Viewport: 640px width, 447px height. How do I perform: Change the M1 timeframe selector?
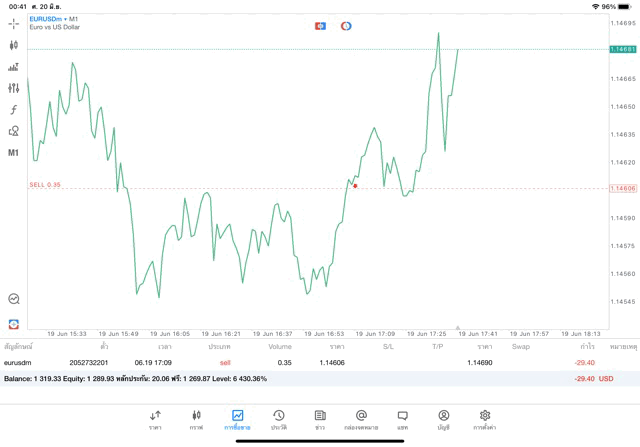point(13,153)
